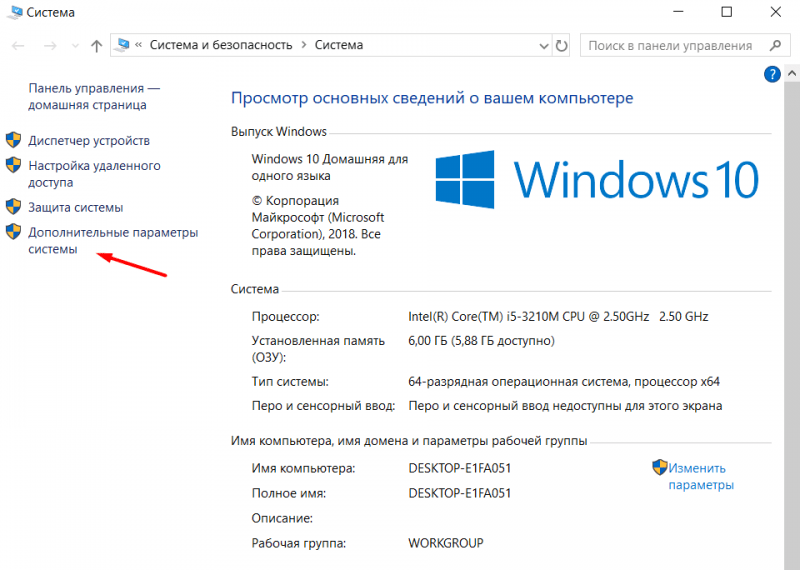
Task: Click the Система window title icon
Action: (14, 12)
